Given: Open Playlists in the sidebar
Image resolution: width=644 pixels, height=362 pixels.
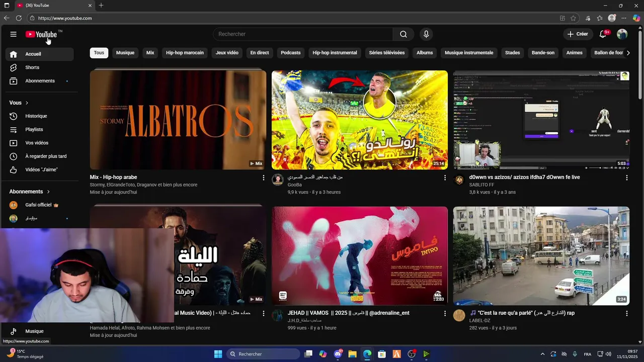Looking at the screenshot, I should (39, 130).
